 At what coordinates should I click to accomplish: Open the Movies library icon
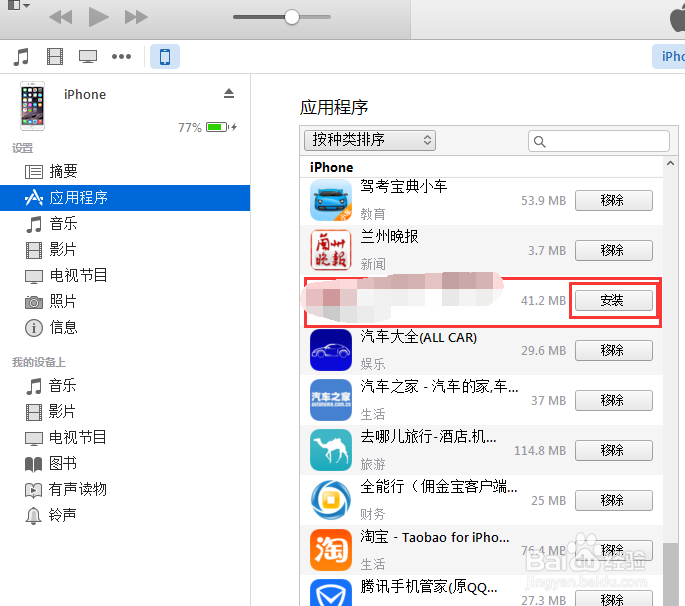(x=55, y=57)
